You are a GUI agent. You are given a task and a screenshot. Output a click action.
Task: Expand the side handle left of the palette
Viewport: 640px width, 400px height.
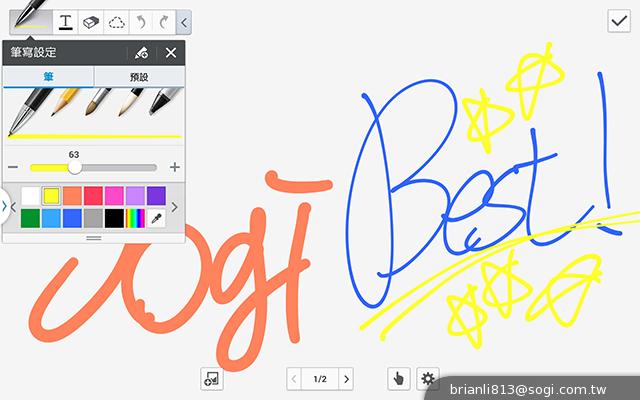(x=4, y=207)
